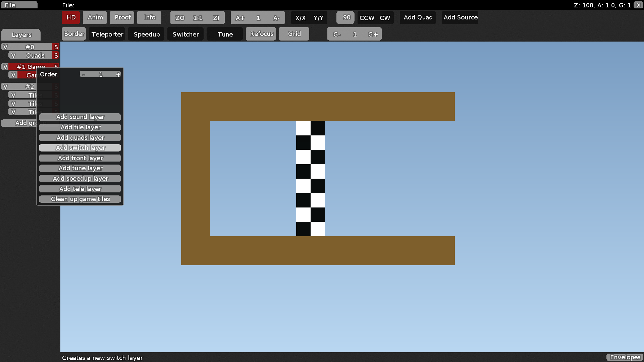Increase animation speed with A+
This screenshot has width=644, height=362.
240,18
